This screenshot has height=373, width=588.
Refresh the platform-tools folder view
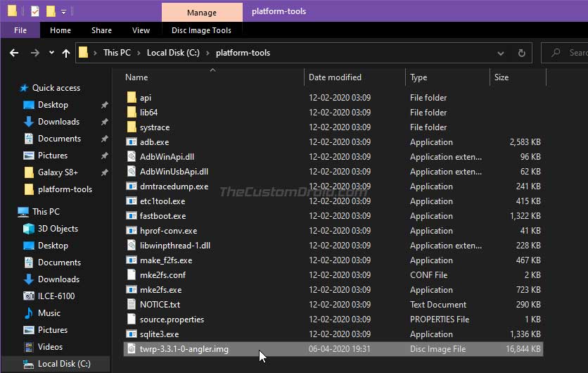(522, 53)
